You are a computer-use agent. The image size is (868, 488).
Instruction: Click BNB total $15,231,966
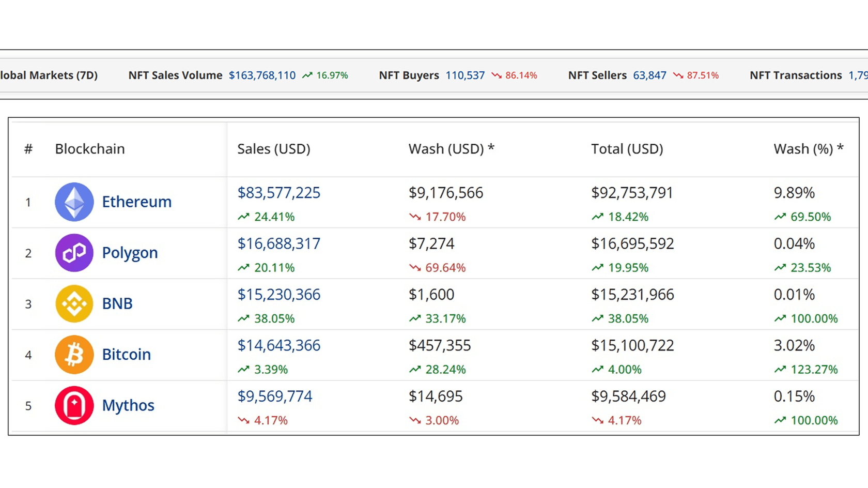pos(632,295)
